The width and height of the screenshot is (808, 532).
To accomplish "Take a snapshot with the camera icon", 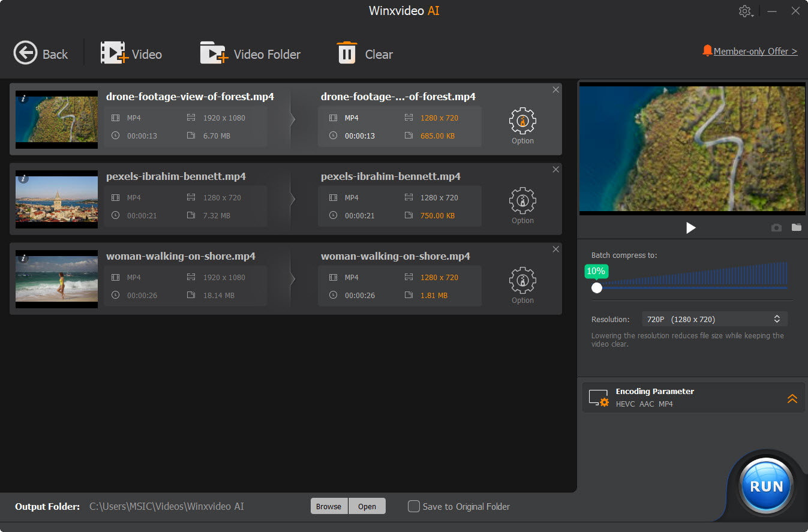I will 776,228.
